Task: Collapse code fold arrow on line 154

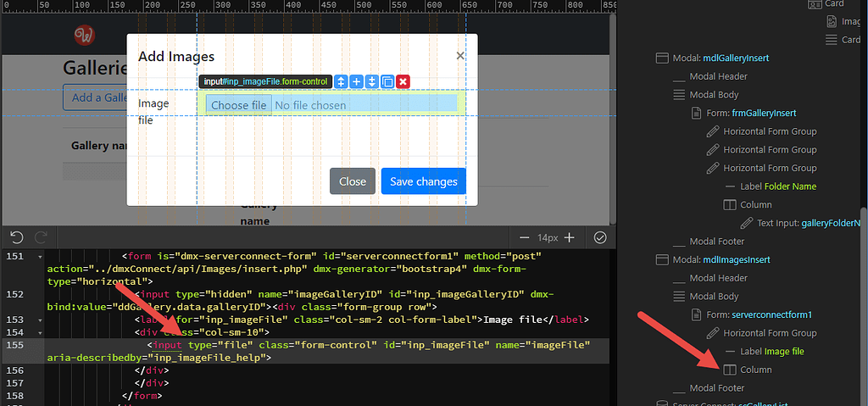Action: tap(39, 332)
